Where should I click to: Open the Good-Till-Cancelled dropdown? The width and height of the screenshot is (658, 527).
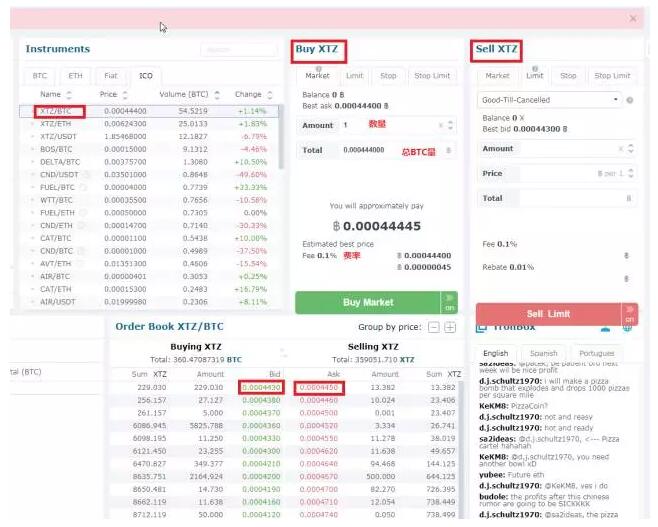[549, 100]
